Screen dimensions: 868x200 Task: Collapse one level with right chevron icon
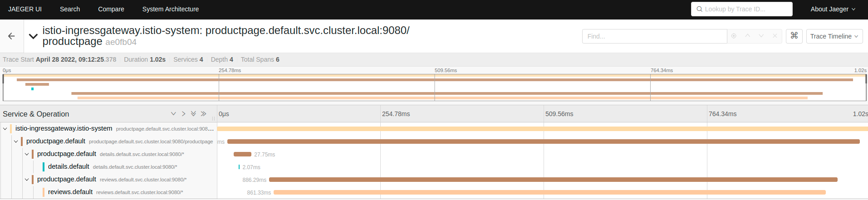point(183,114)
